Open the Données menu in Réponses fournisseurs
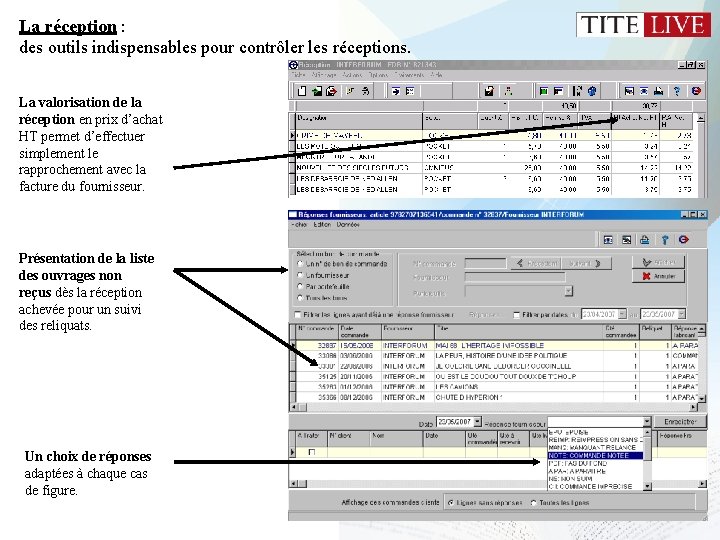This screenshot has height=540, width=720. (x=348, y=225)
